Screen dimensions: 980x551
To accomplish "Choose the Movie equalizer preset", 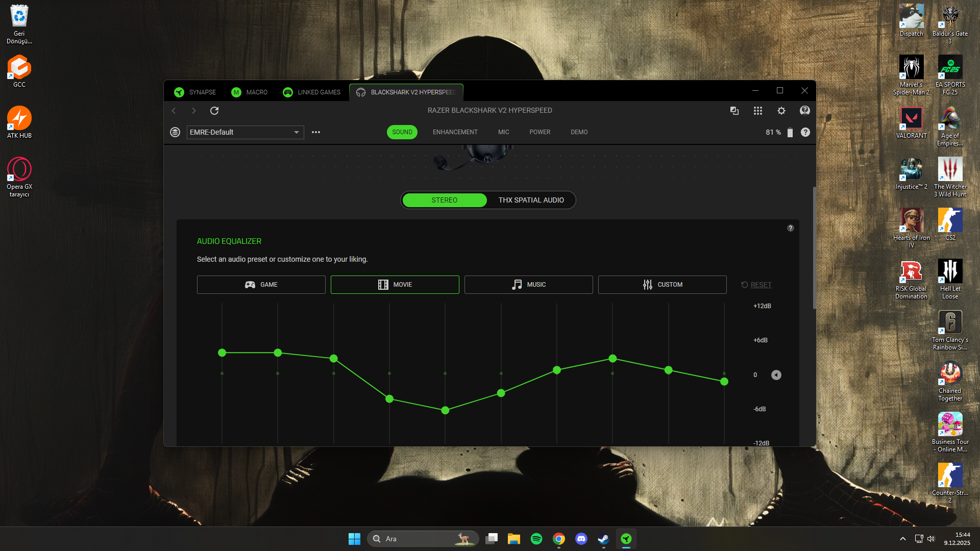I will click(395, 285).
